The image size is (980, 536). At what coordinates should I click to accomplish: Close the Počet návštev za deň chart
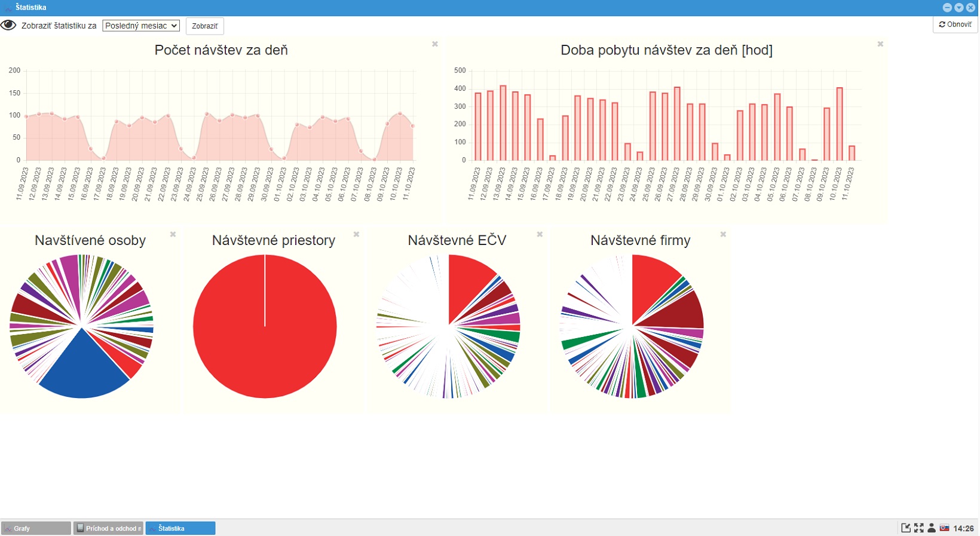click(435, 44)
